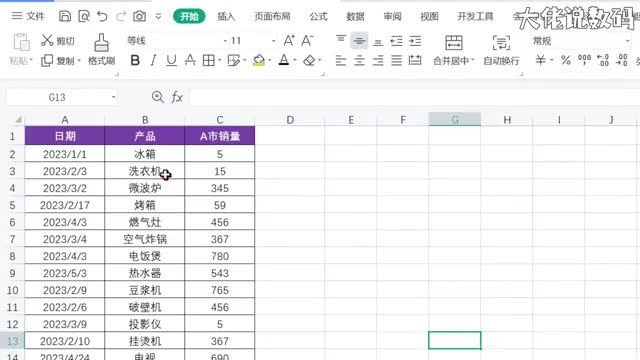Apply currency ¥ format

pos(540,60)
